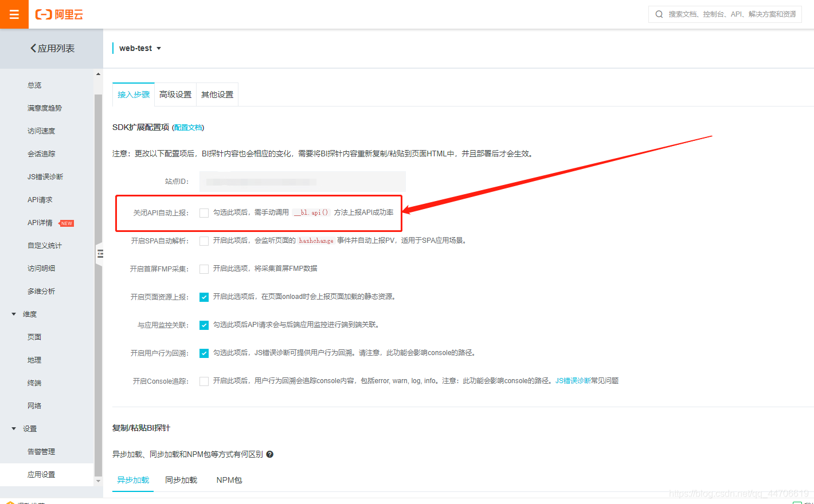The image size is (814, 504).
Task: Open 会话追踪 in sidebar
Action: pyautogui.click(x=41, y=154)
